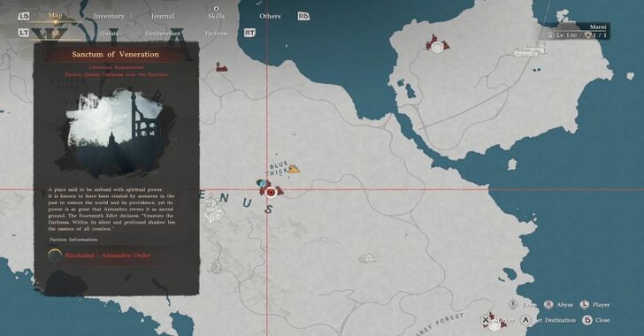644x336 pixels.
Task: Click the LB bumper icon
Action: click(24, 16)
